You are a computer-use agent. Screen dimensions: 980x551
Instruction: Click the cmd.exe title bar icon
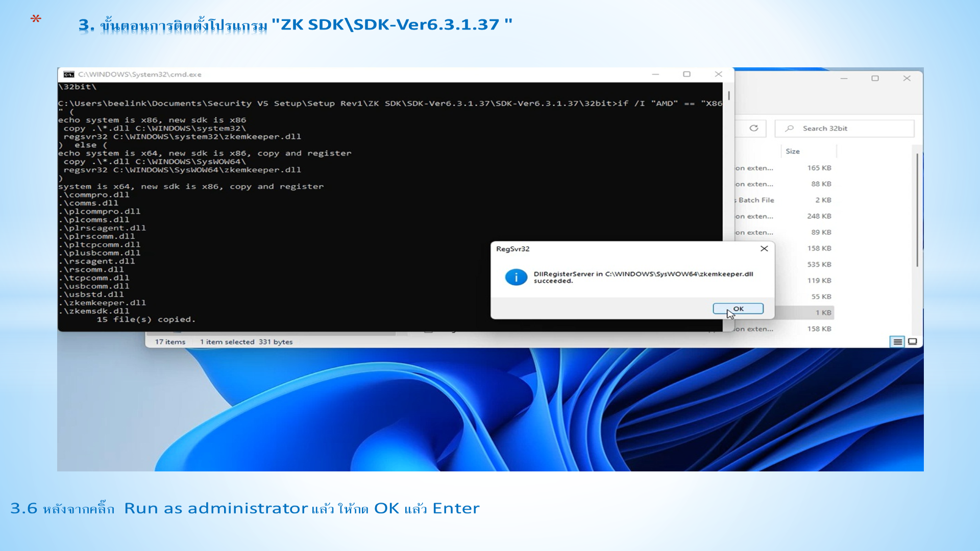click(x=69, y=74)
